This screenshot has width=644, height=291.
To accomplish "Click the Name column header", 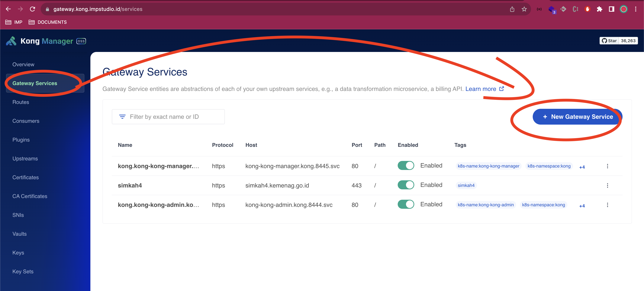I will pyautogui.click(x=125, y=145).
